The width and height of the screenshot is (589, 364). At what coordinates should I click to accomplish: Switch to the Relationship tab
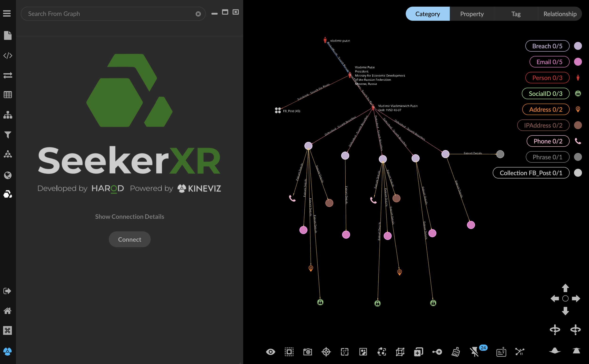click(x=560, y=14)
